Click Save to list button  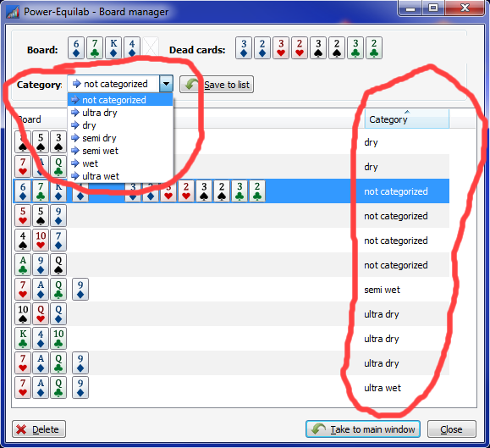tap(217, 85)
